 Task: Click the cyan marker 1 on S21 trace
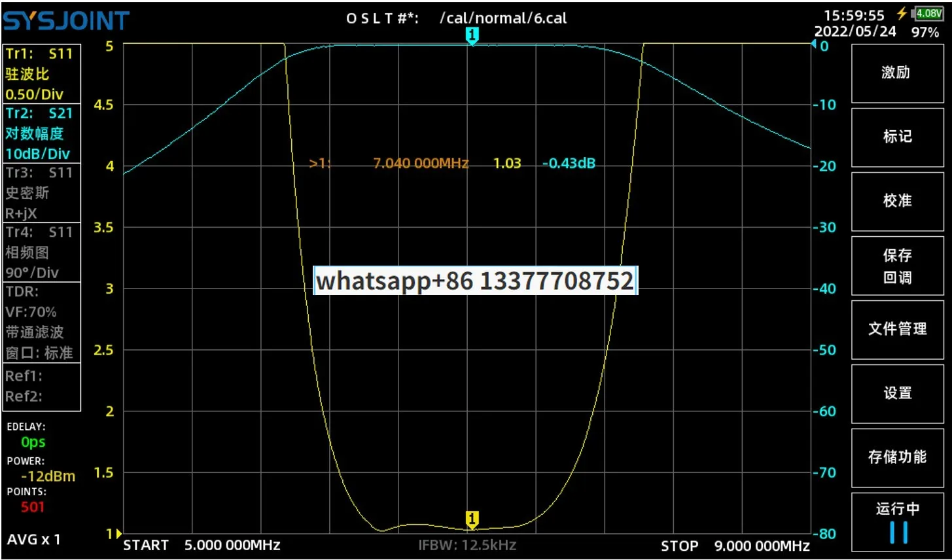[x=472, y=36]
